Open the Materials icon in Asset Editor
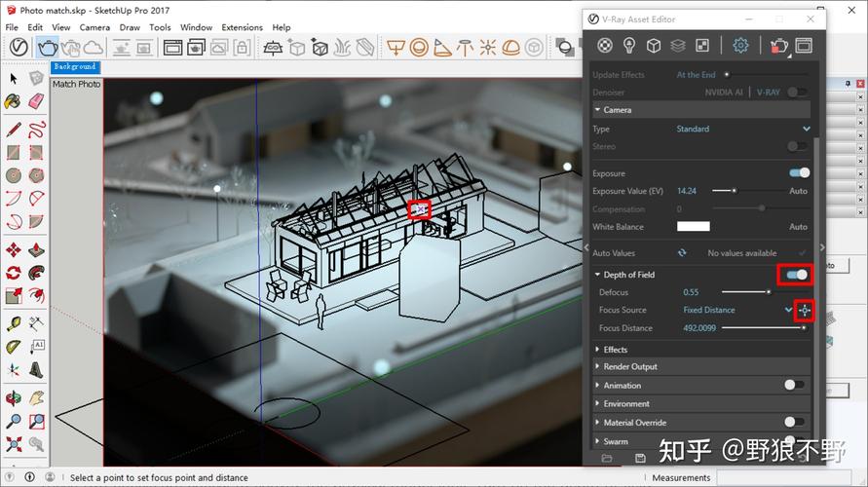Image resolution: width=868 pixels, height=487 pixels. click(605, 45)
